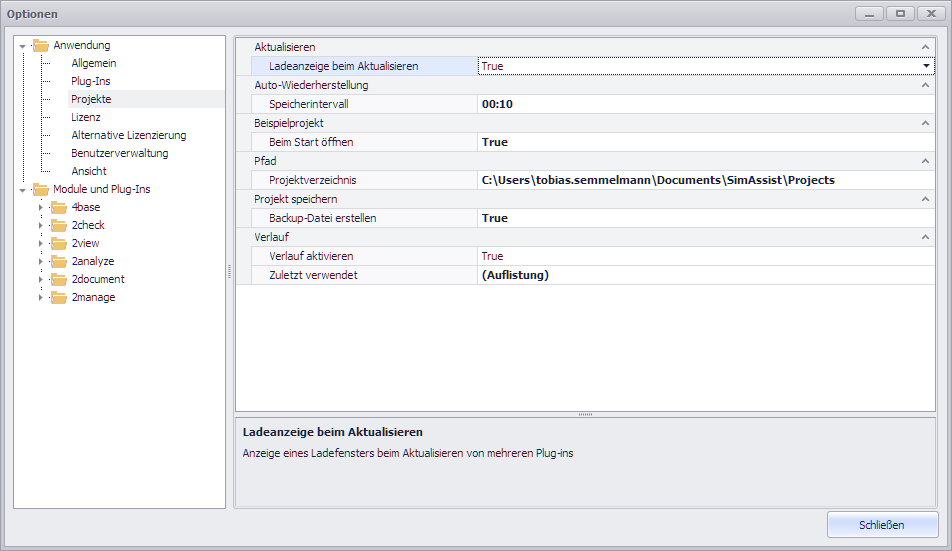Select Allgemein in the tree
Viewport: 952px width, 551px height.
click(94, 63)
